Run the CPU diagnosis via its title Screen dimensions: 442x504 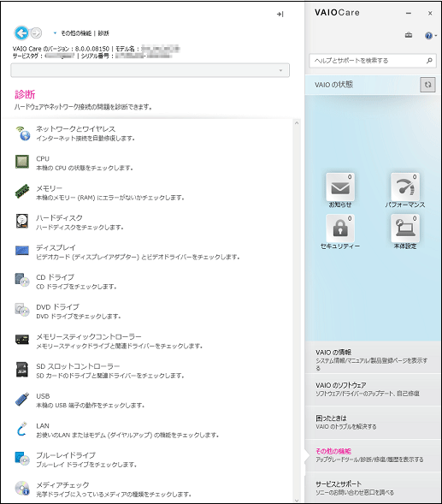(43, 159)
